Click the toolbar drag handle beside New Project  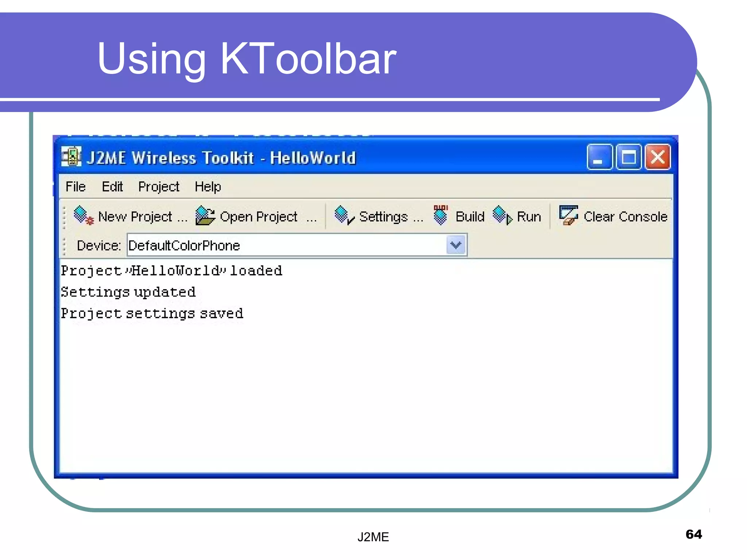pyautogui.click(x=64, y=217)
